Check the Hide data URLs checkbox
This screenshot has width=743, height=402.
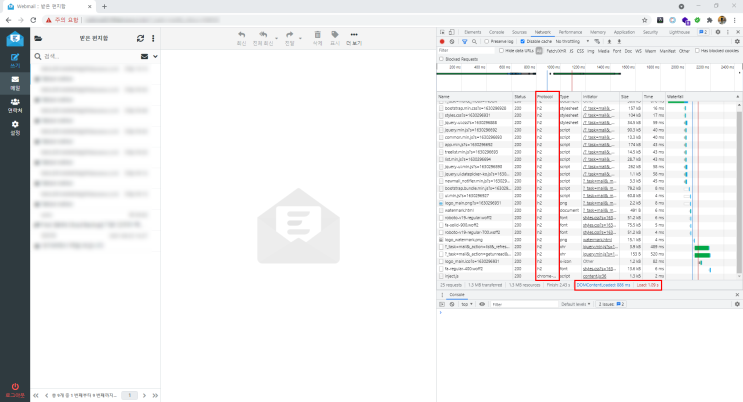pos(501,51)
